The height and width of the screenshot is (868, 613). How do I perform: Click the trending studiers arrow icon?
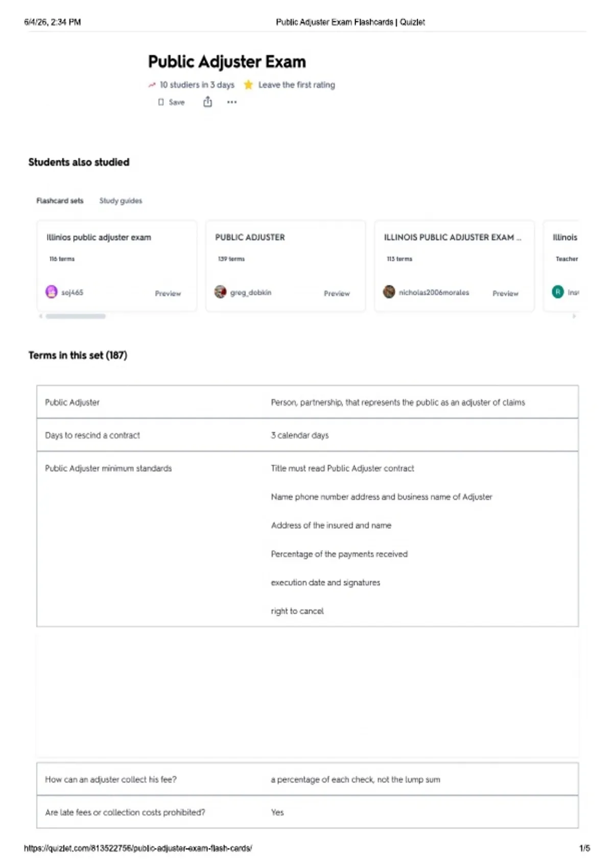152,85
